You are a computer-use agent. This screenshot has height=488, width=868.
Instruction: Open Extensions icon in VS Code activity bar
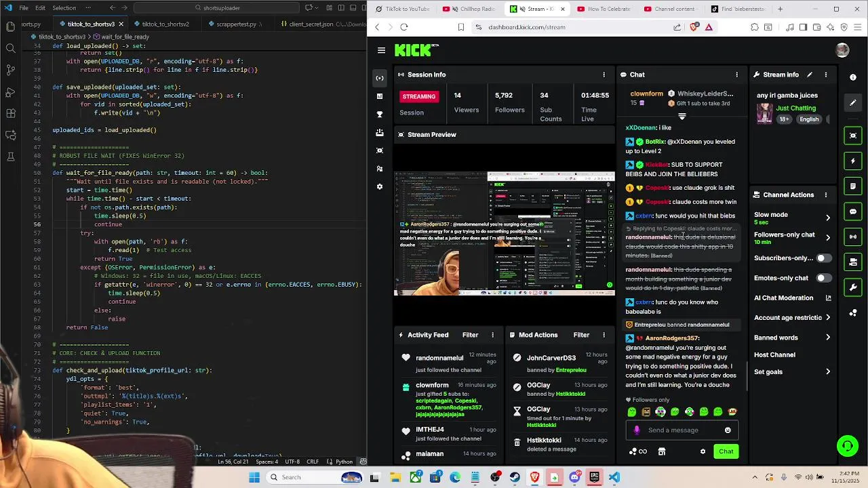[10, 113]
